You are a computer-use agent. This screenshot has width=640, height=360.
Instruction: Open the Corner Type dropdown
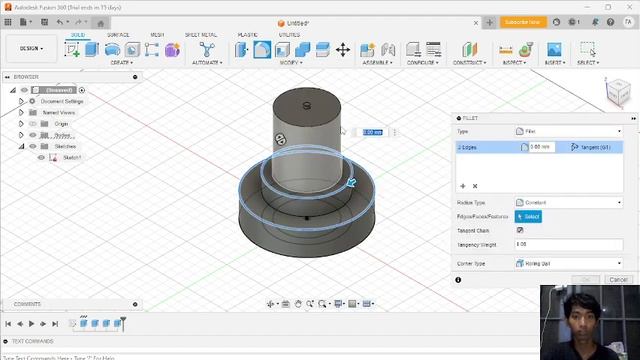click(569, 264)
